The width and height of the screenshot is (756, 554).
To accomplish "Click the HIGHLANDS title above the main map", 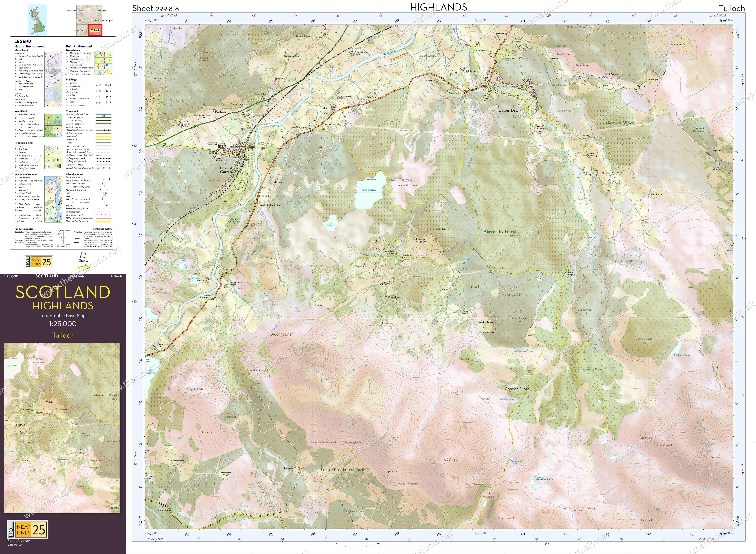I will 439,7.
